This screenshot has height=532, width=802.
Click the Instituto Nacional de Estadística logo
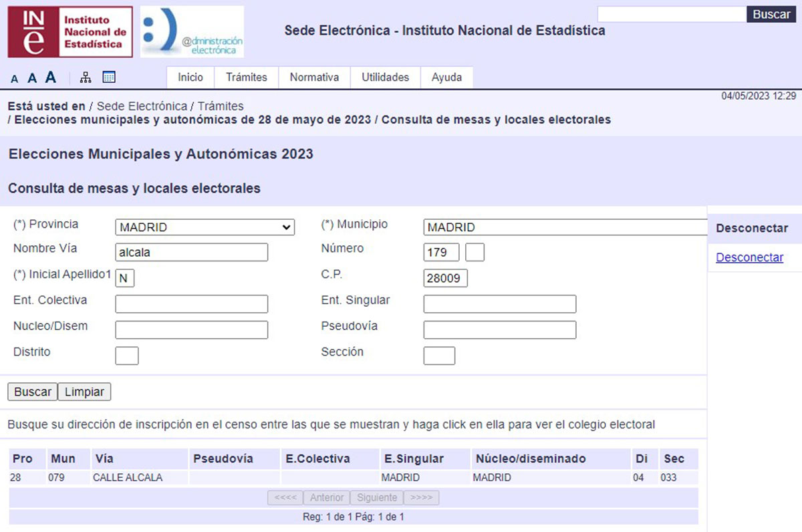70,31
